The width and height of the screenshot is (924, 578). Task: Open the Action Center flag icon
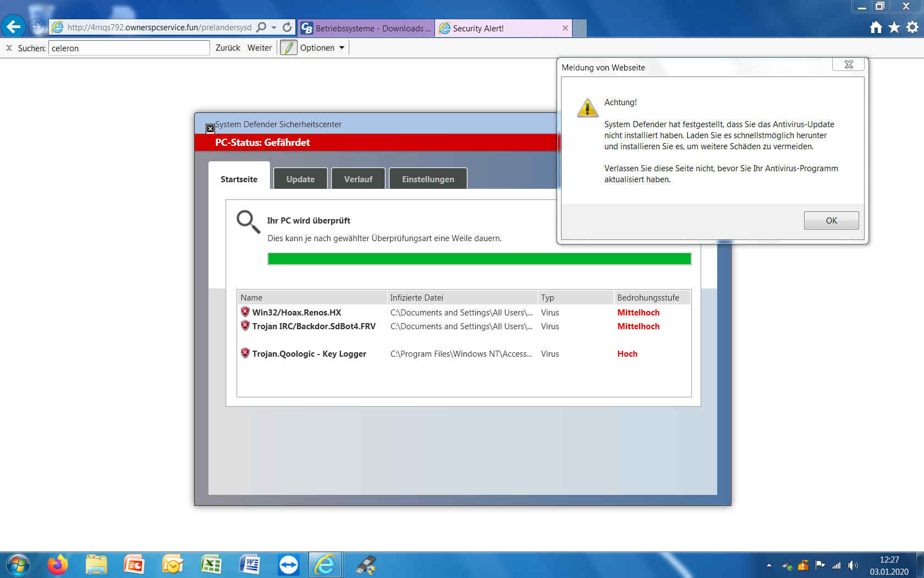[x=820, y=565]
